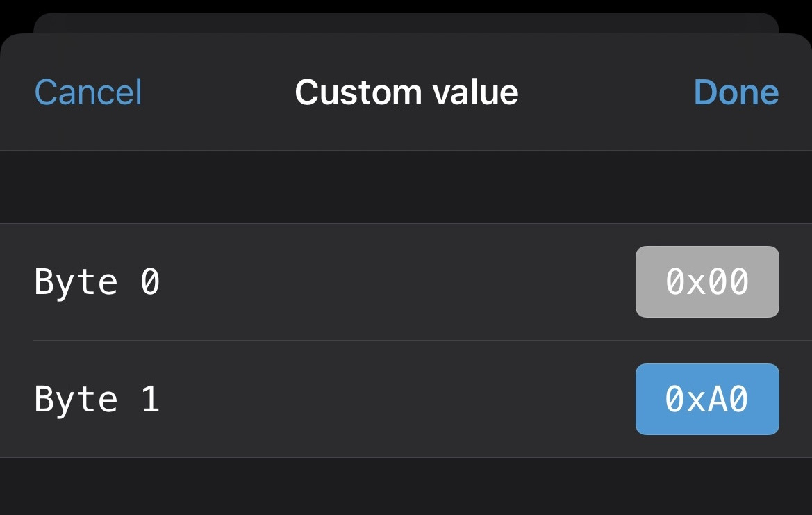This screenshot has height=515, width=812.
Task: Choose Done in the navigation bar
Action: point(736,92)
